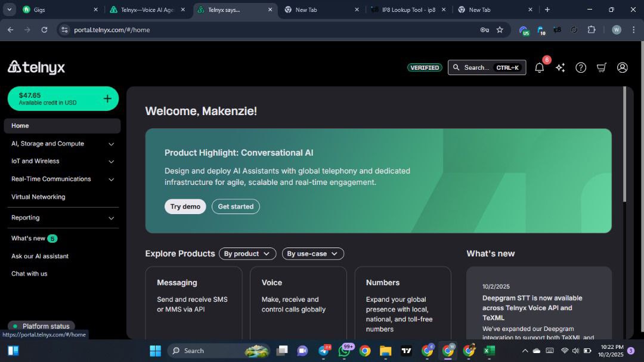Click the AI sparkle assistant icon

point(560,68)
